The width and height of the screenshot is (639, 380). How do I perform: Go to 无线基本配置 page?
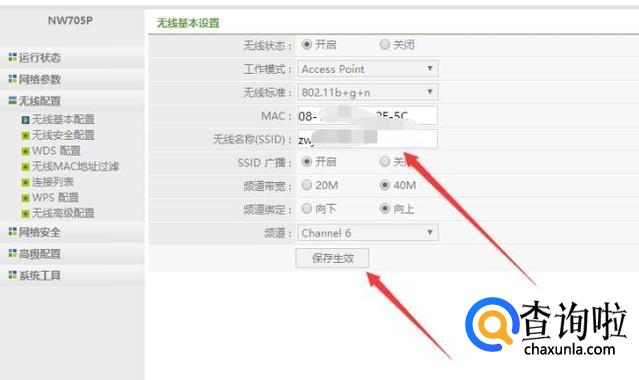tap(63, 119)
